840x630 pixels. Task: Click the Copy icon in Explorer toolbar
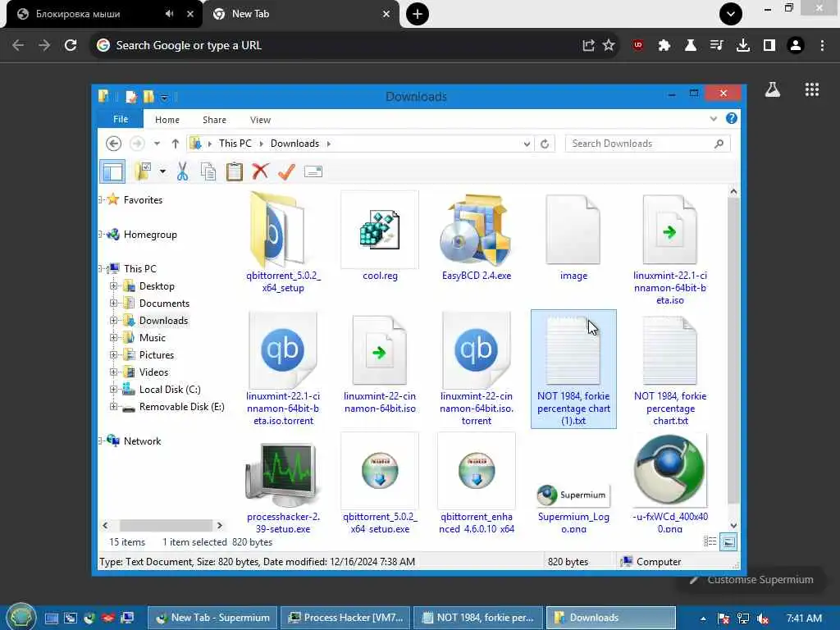[208, 171]
